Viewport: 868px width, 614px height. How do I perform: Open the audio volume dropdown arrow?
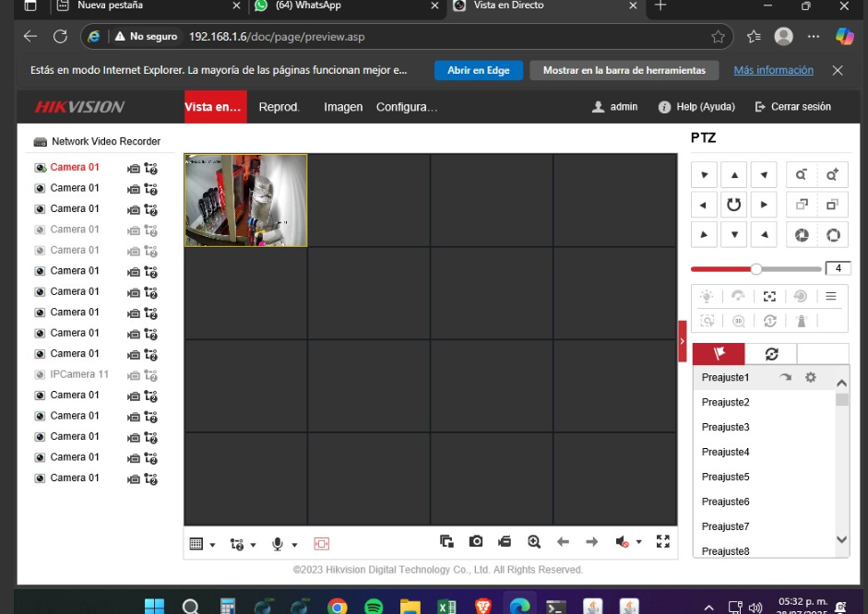coord(639,543)
